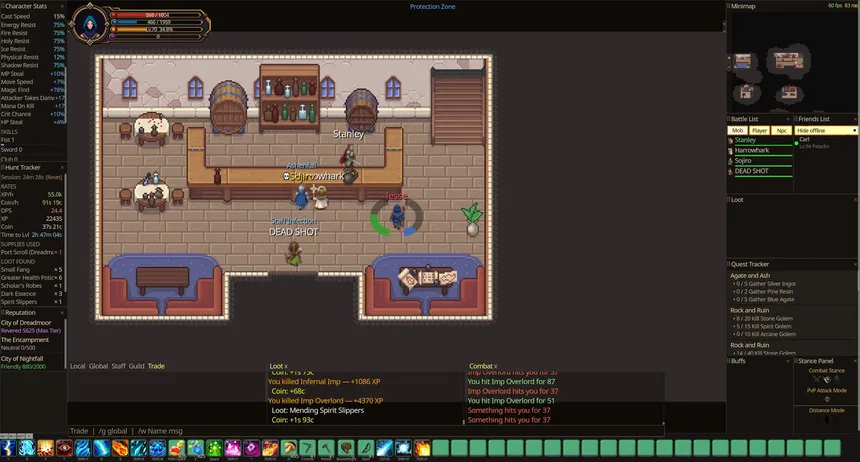Close the Buffs panel
The width and height of the screenshot is (860, 462).
point(788,361)
